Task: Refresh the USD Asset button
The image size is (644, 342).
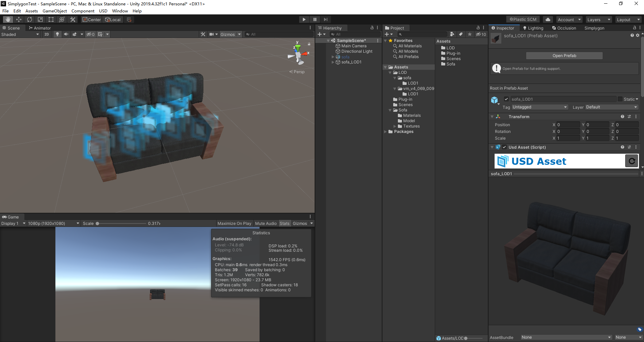Action: coord(632,161)
